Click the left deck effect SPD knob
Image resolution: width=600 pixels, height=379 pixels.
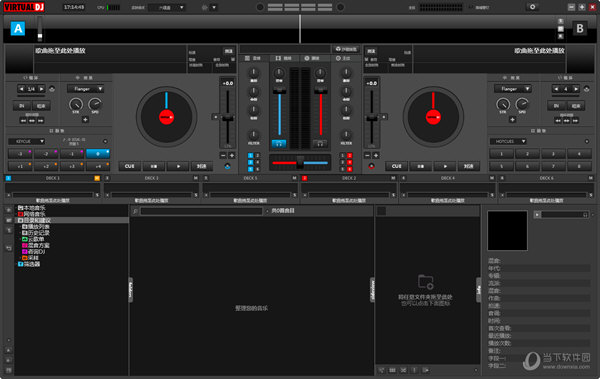95,104
